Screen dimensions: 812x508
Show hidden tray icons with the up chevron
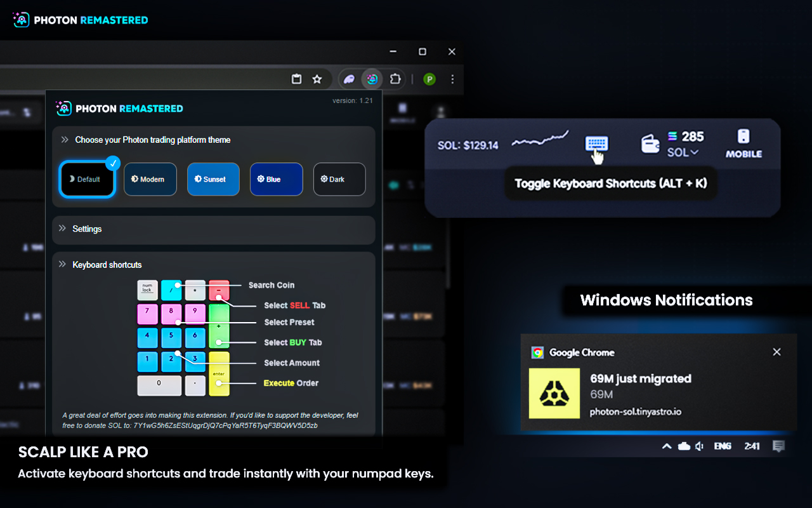click(667, 446)
